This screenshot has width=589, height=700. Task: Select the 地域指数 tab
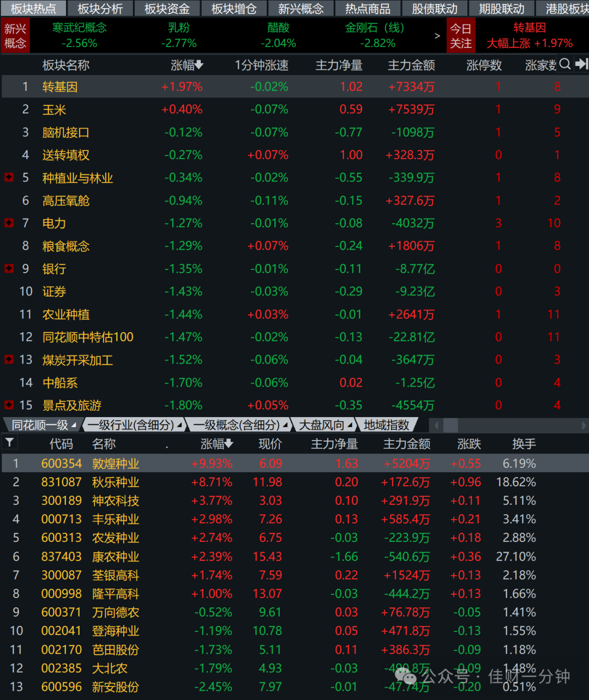[x=386, y=425]
